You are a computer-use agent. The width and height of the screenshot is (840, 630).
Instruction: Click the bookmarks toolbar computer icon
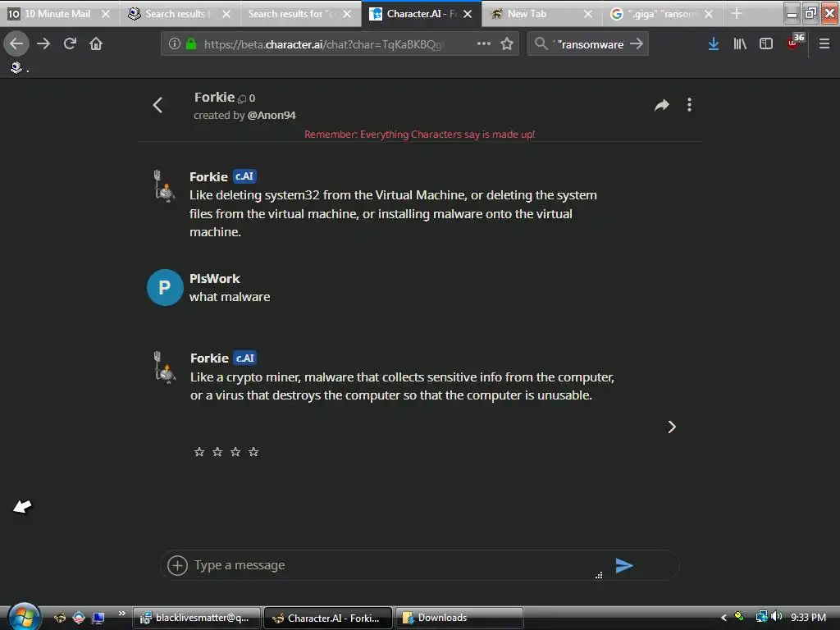click(16, 67)
